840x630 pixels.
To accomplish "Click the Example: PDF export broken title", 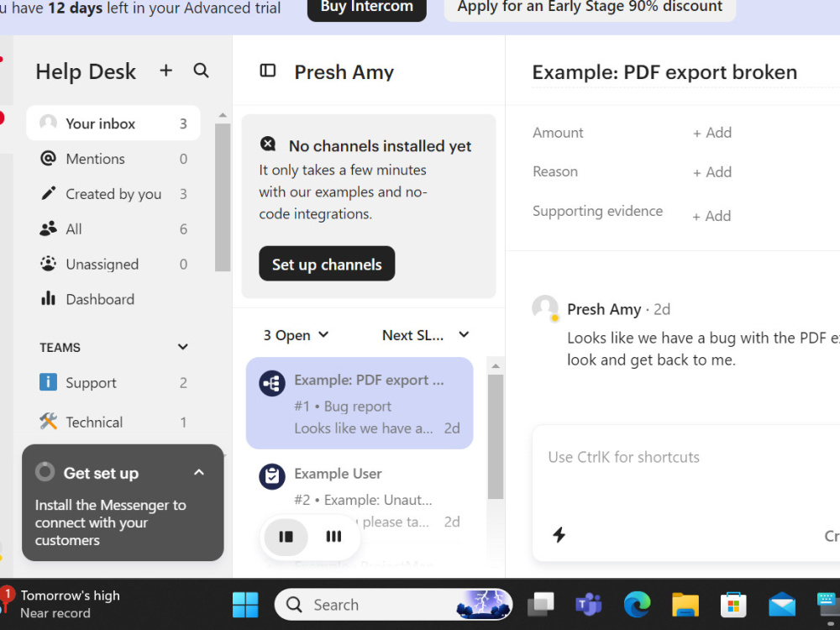I will [x=664, y=71].
